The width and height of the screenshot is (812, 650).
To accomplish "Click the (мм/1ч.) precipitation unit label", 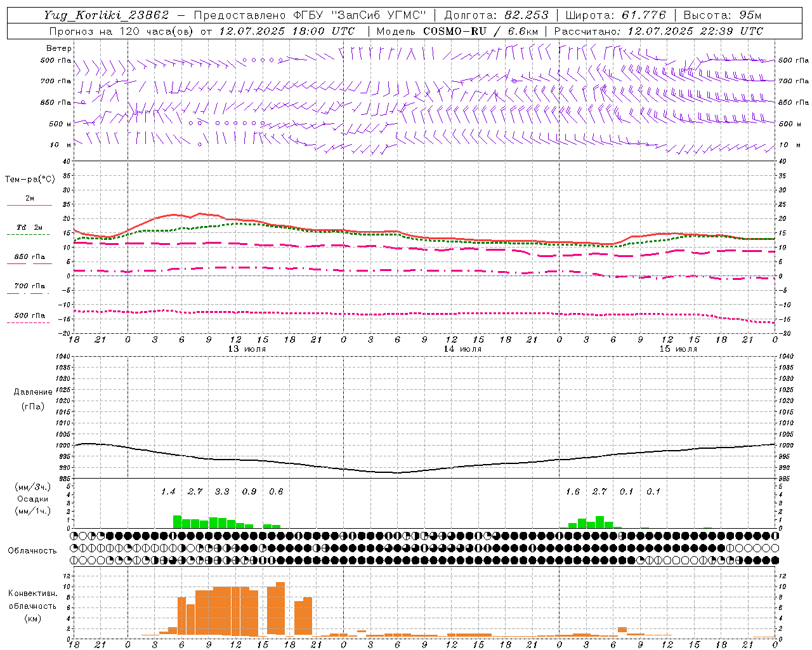I will point(33,511).
